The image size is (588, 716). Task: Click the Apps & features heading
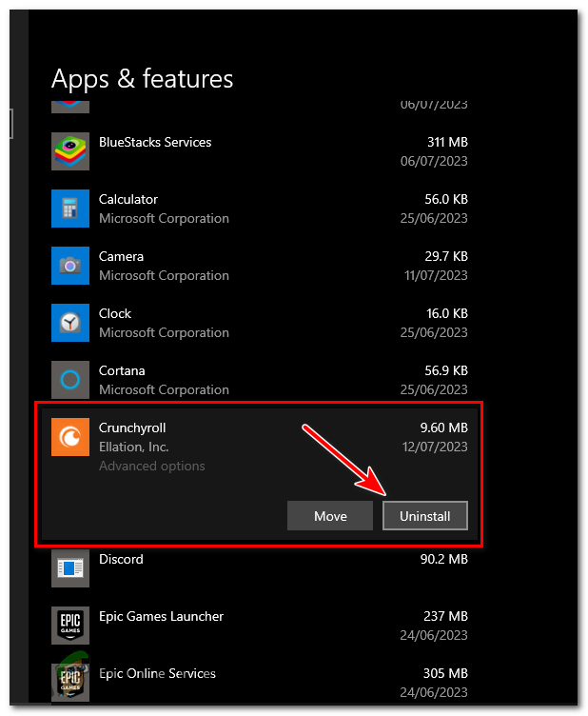pos(143,78)
